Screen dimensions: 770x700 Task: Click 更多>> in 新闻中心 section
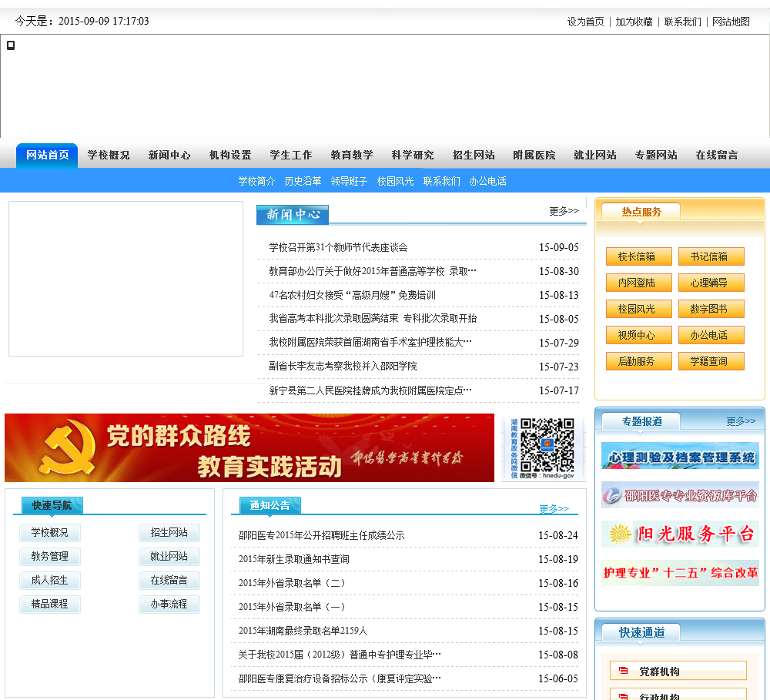pyautogui.click(x=564, y=211)
